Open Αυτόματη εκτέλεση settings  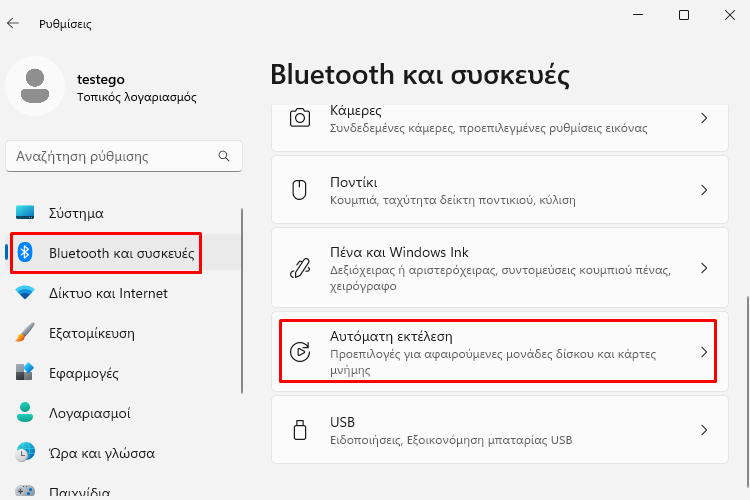[499, 352]
